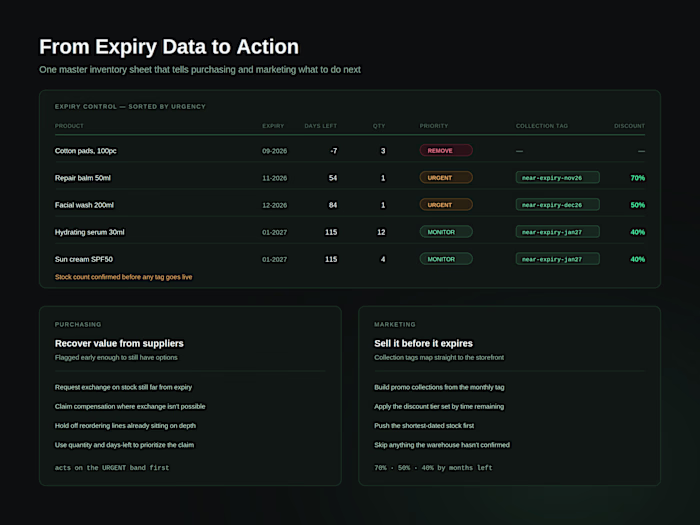Click the near-expiry-nov26 collection tag
Viewport: 700px width, 525px height.
point(557,178)
